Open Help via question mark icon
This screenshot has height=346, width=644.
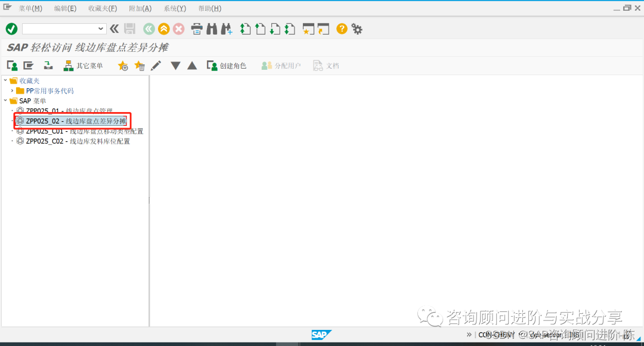tap(342, 29)
